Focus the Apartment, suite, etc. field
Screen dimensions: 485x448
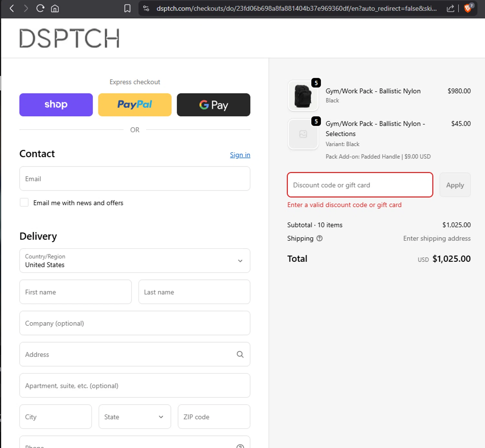pyautogui.click(x=135, y=386)
